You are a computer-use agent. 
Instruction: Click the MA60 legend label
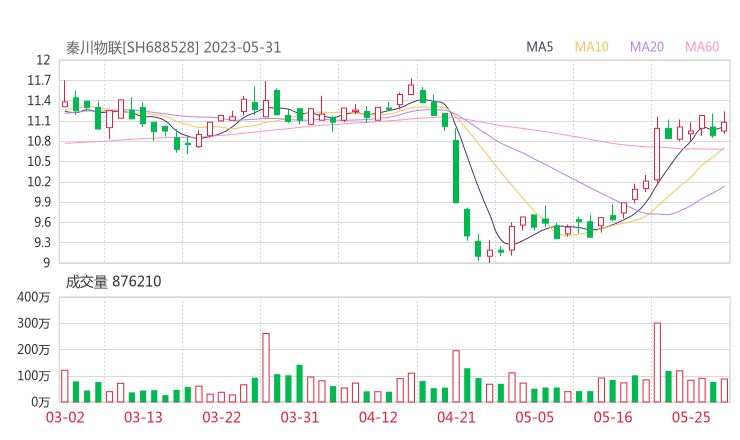(702, 47)
